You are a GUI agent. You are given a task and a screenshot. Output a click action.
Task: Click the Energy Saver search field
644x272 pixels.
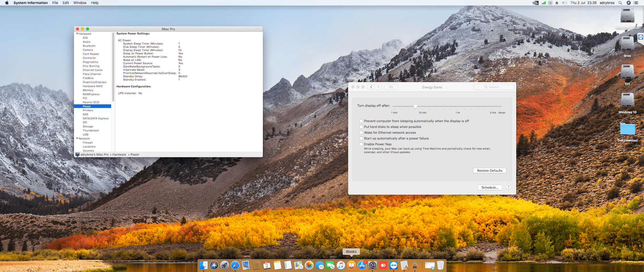[x=494, y=87]
